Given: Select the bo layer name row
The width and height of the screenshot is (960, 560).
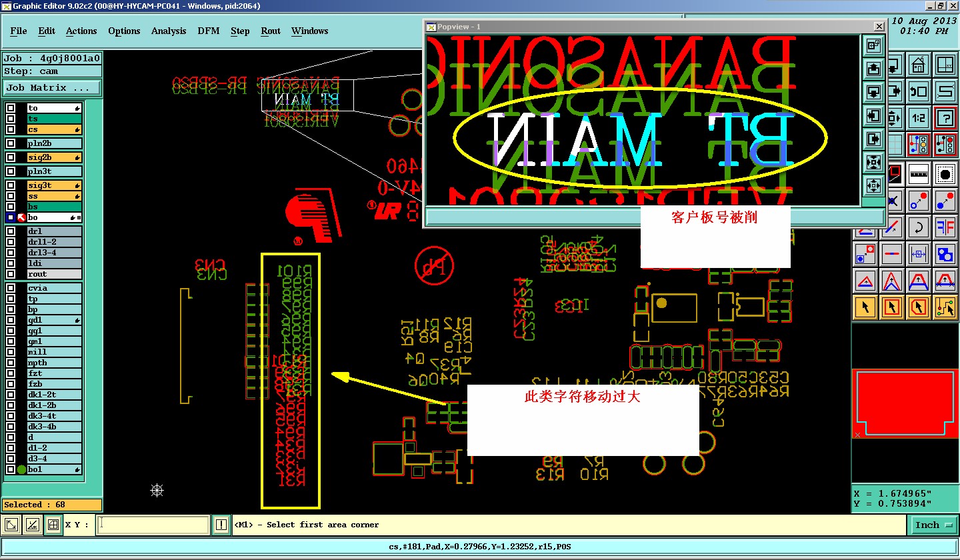Looking at the screenshot, I should pyautogui.click(x=55, y=217).
